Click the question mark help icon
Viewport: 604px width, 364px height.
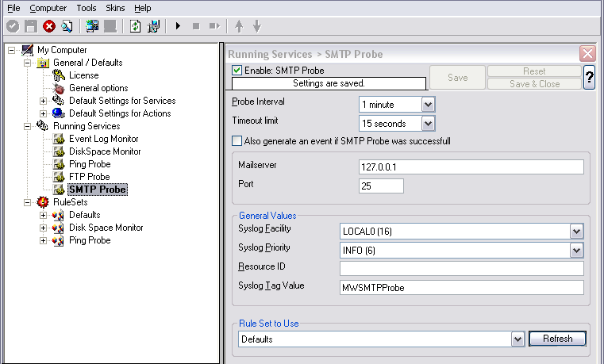[589, 78]
